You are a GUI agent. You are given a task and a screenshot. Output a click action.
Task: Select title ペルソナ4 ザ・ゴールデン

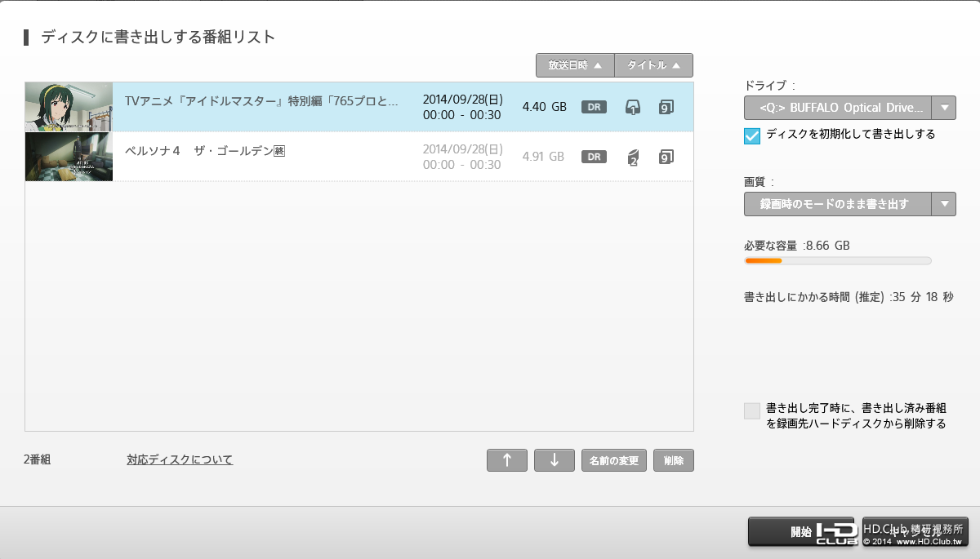pyautogui.click(x=204, y=151)
